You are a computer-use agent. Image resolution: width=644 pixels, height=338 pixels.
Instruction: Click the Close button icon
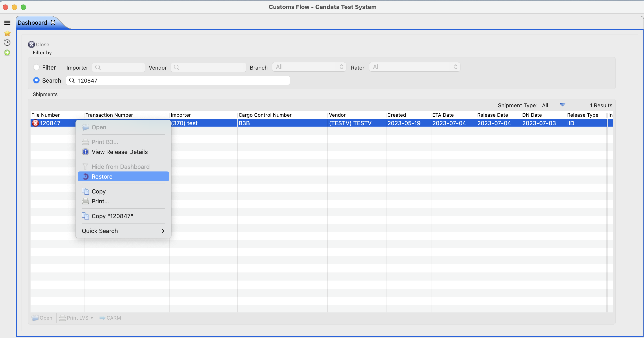point(31,44)
